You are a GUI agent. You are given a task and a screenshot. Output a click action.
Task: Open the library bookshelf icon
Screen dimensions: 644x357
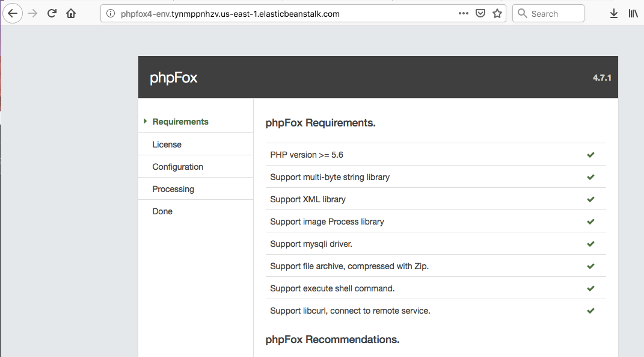[633, 13]
